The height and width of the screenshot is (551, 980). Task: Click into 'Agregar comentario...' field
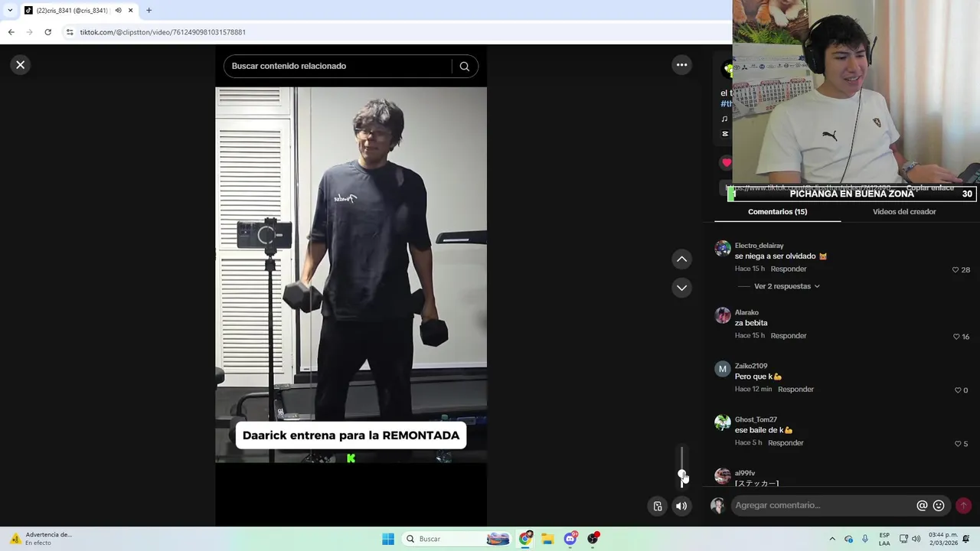pyautogui.click(x=823, y=505)
